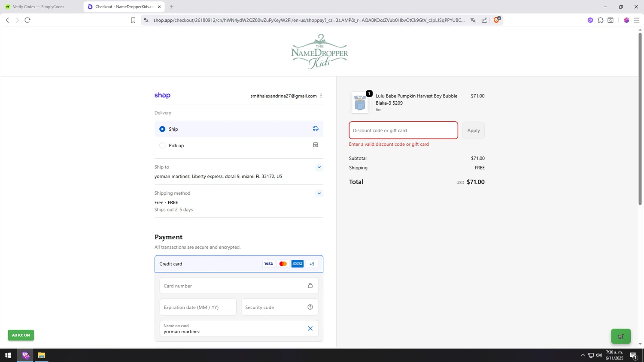The height and width of the screenshot is (362, 644).
Task: Open the volume control in tray
Action: [599, 356]
